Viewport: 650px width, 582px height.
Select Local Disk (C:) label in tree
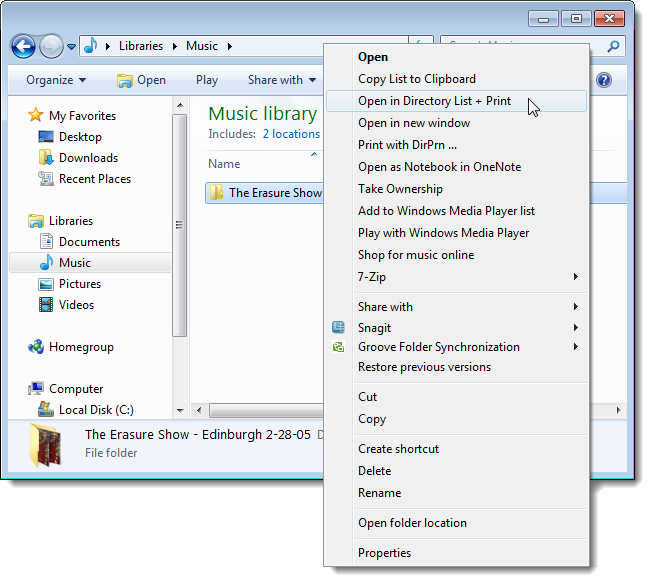coord(97,410)
